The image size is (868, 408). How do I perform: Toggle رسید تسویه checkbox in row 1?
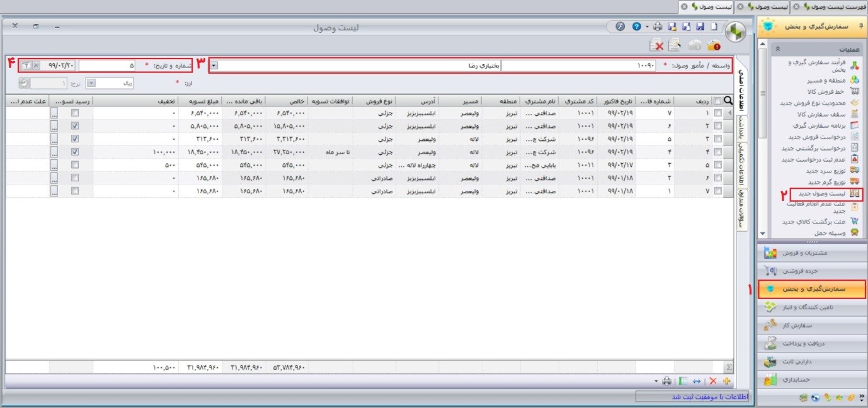coord(75,113)
